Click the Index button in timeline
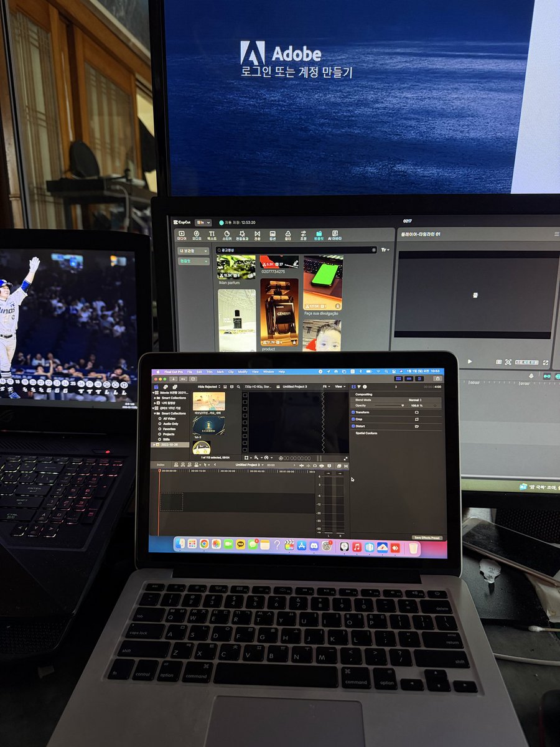Image resolution: width=560 pixels, height=747 pixels. click(161, 465)
